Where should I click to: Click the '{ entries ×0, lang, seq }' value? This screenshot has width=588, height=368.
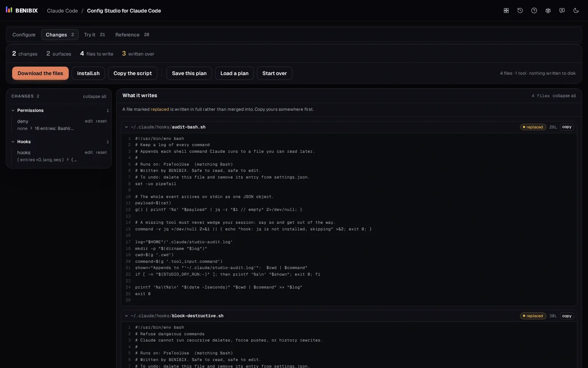click(41, 160)
